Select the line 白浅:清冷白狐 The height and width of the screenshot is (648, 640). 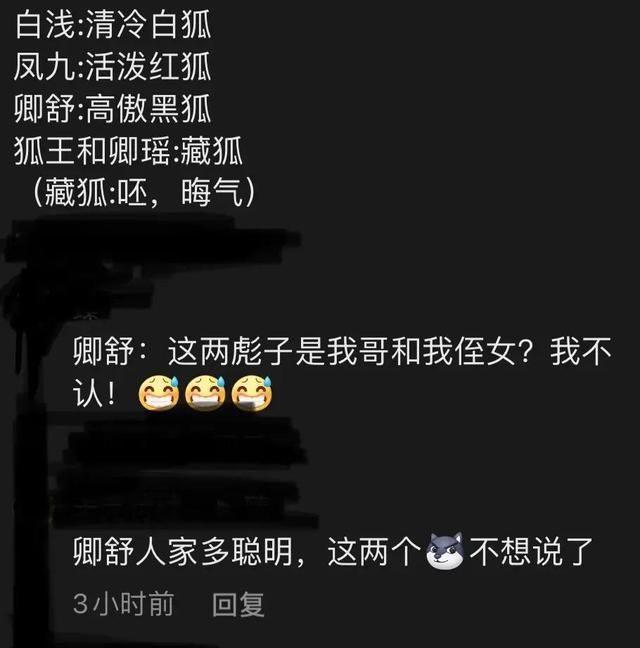(x=113, y=25)
